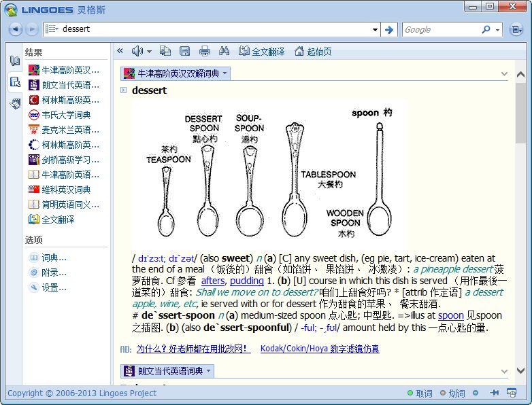Follow the spoon link in definition
This screenshot has width=532, height=405.
pos(450,315)
